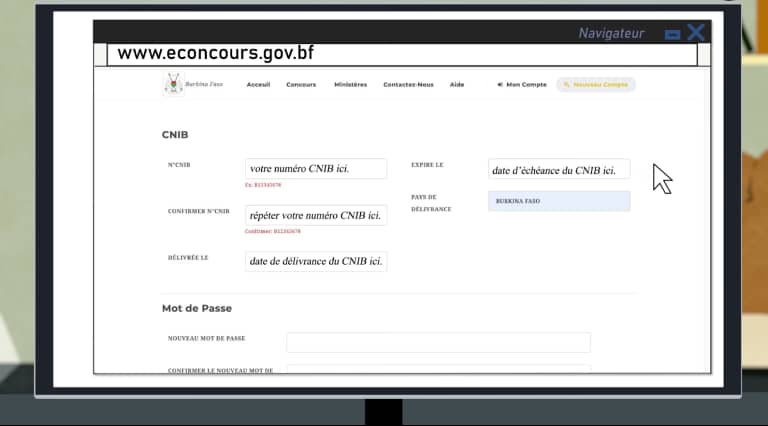This screenshot has height=426, width=768.
Task: Expand the Pays de délivrance dropdown
Action: coord(559,201)
